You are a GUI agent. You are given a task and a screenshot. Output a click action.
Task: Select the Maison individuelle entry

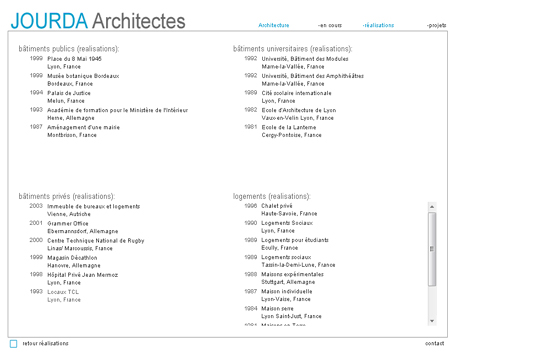coord(287,292)
